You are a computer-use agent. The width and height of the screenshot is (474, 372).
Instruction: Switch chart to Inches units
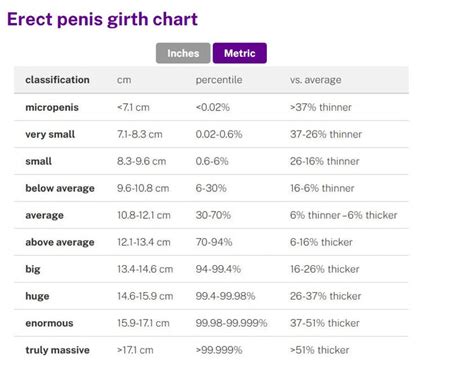pyautogui.click(x=183, y=53)
